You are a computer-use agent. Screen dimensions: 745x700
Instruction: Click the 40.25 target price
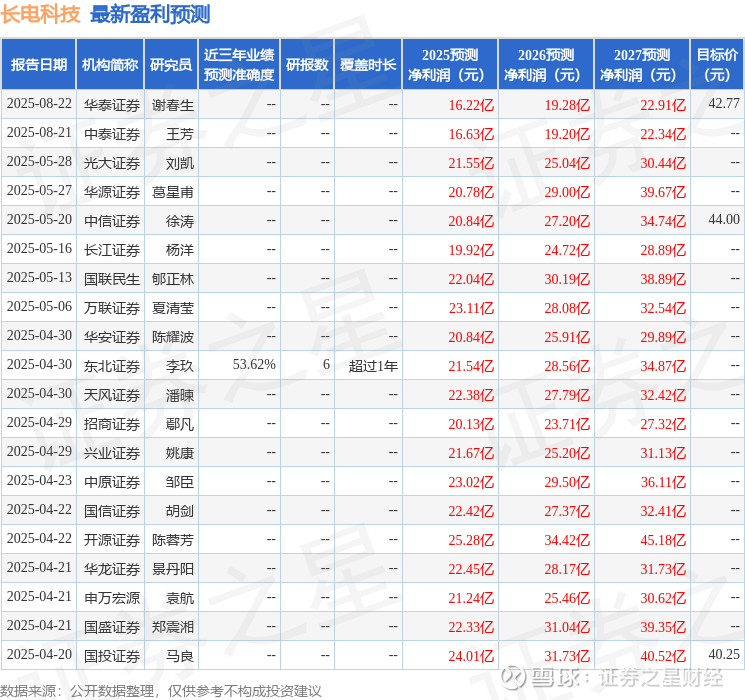pyautogui.click(x=724, y=654)
